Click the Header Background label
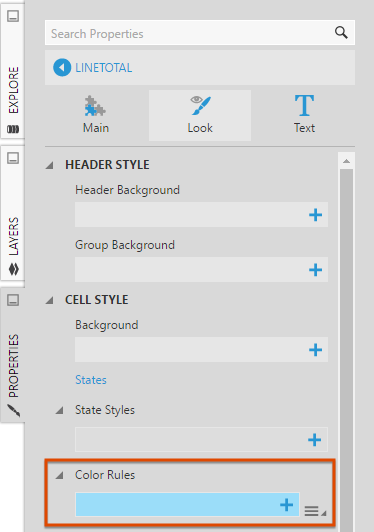Screen dimensions: 374x532 pyautogui.click(x=127, y=190)
